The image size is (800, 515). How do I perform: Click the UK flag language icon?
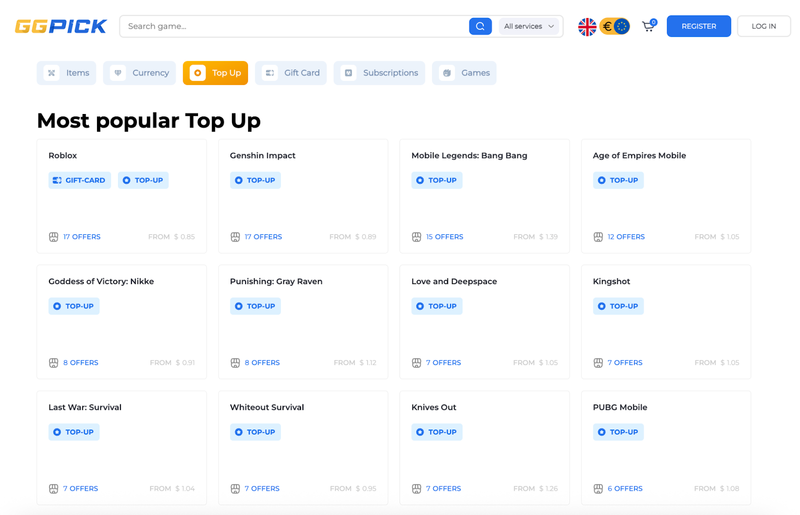pos(587,27)
